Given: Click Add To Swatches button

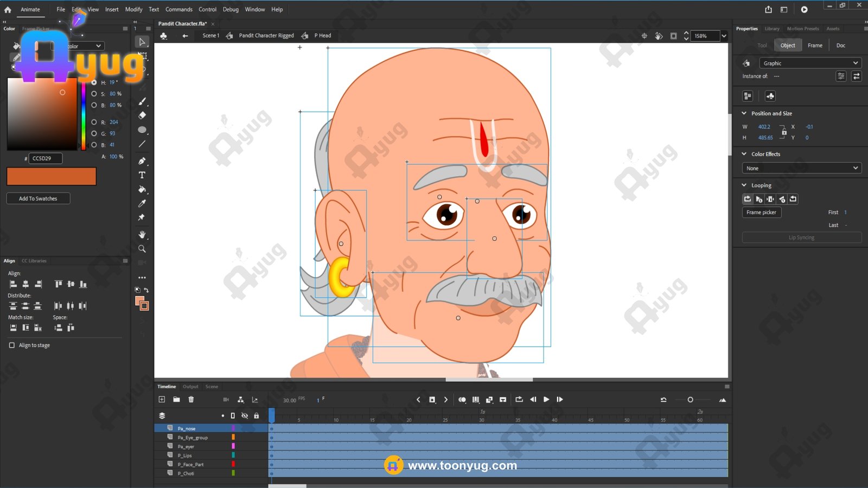Looking at the screenshot, I should (38, 198).
